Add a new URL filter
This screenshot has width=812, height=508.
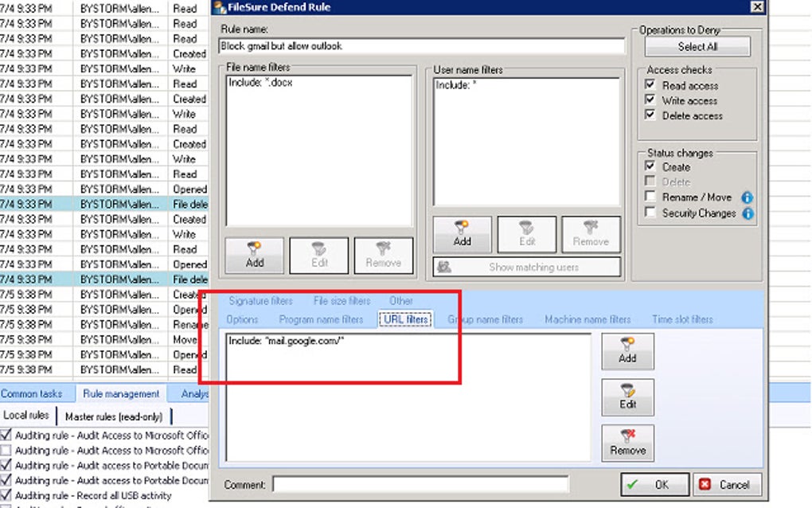click(x=627, y=352)
